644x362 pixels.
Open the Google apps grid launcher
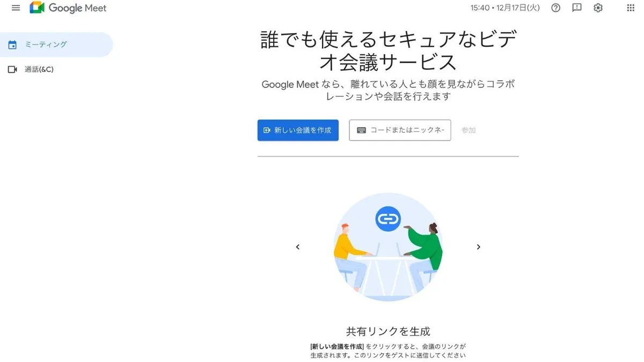[x=631, y=8]
